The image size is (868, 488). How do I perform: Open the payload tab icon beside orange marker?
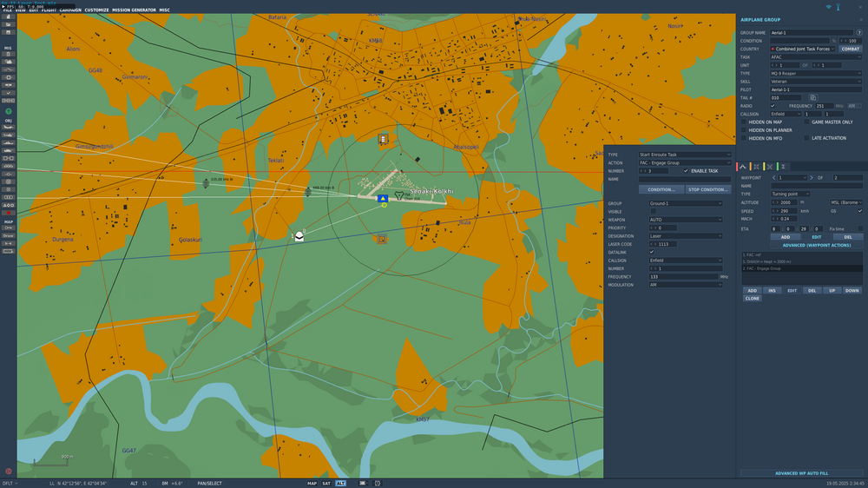756,167
